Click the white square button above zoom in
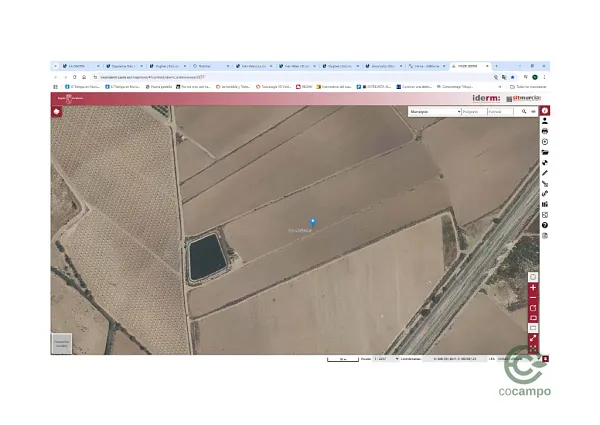Screen dimensions: 600x425 [x=533, y=277]
